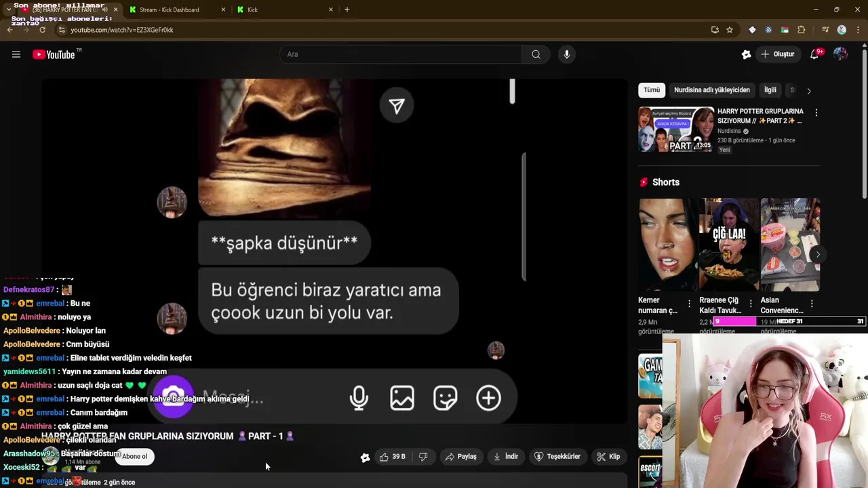Click the plus circle icon in the video
The width and height of the screenshot is (868, 488).
[488, 398]
